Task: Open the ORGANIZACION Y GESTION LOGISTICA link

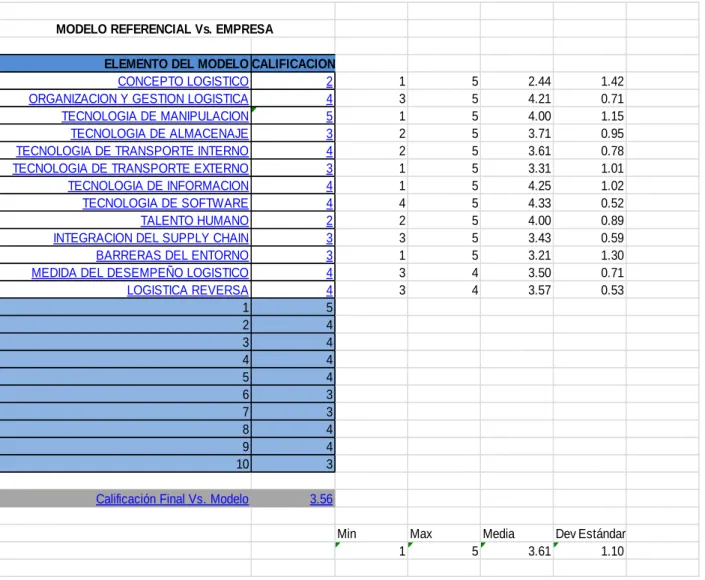Action: tap(138, 99)
